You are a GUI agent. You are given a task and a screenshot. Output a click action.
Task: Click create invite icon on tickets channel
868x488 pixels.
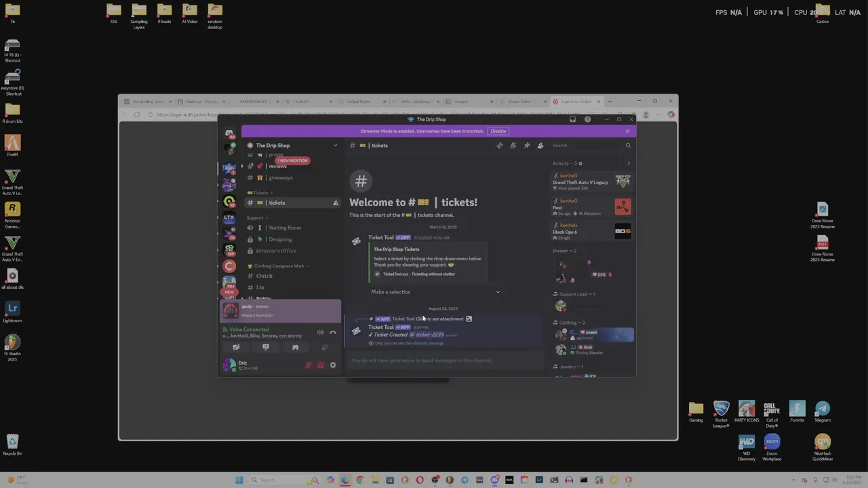tap(336, 203)
